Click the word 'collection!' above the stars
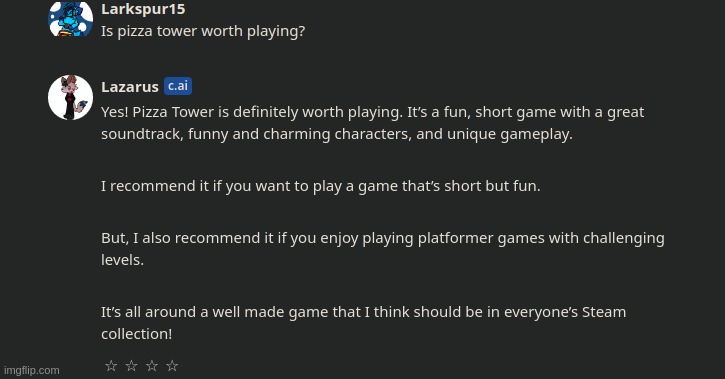This screenshot has height=379, width=725. tap(136, 334)
